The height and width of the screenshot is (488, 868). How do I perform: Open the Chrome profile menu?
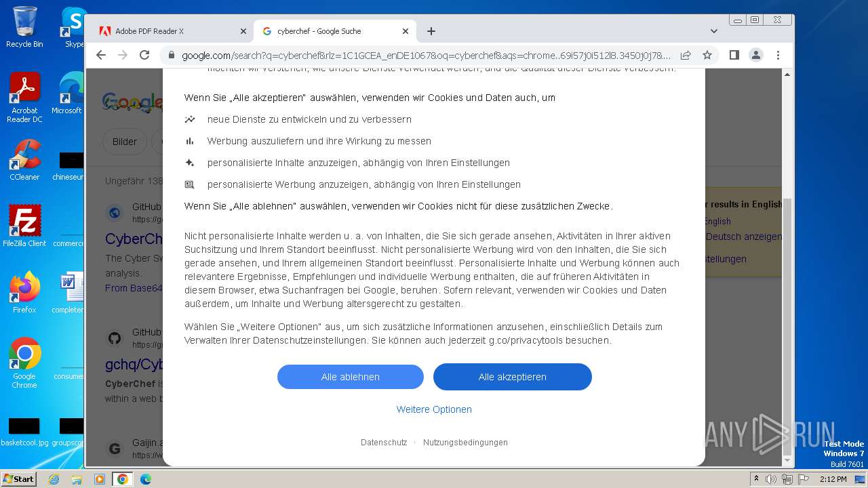point(755,55)
